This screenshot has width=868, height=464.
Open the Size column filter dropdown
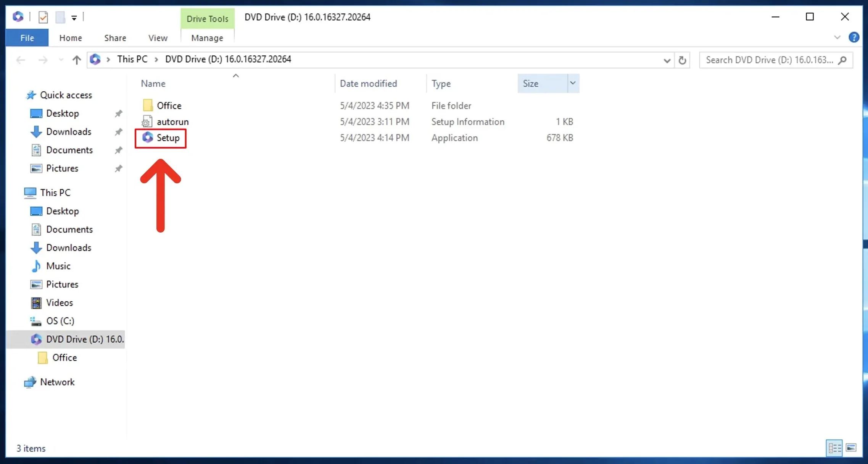point(572,83)
